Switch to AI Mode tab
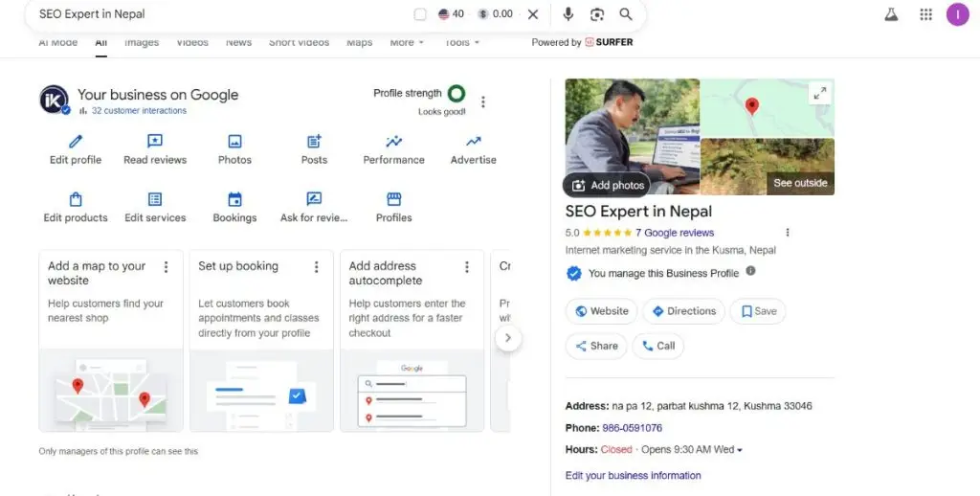The image size is (980, 496). tap(58, 42)
